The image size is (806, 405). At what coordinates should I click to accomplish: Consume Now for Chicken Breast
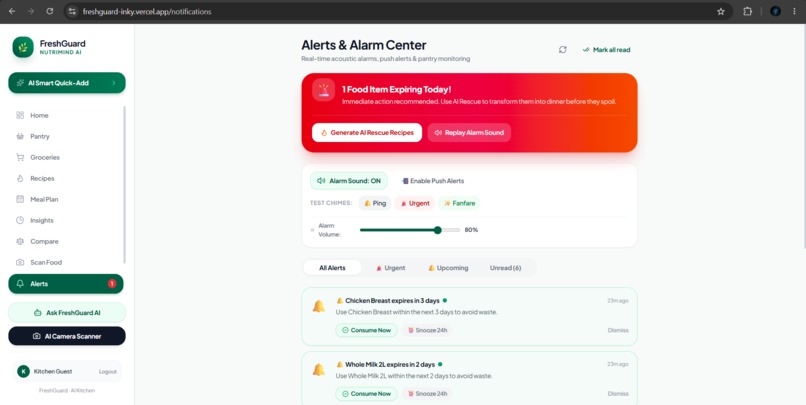(x=367, y=330)
